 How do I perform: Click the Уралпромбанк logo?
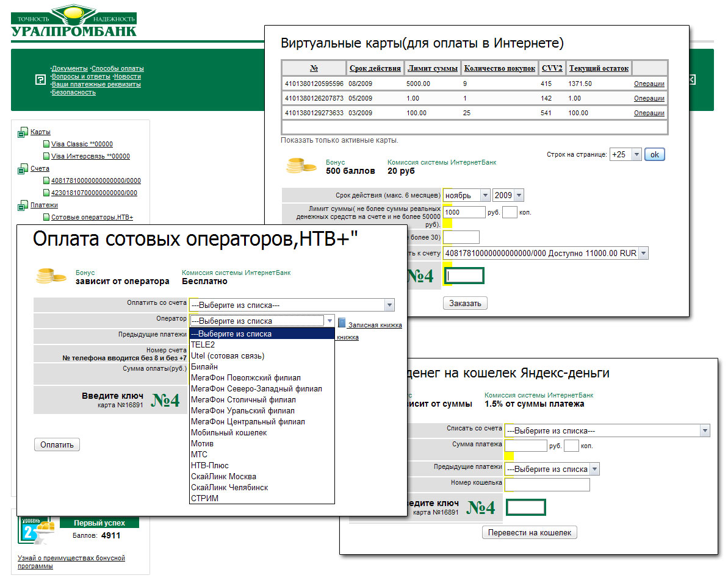74,22
